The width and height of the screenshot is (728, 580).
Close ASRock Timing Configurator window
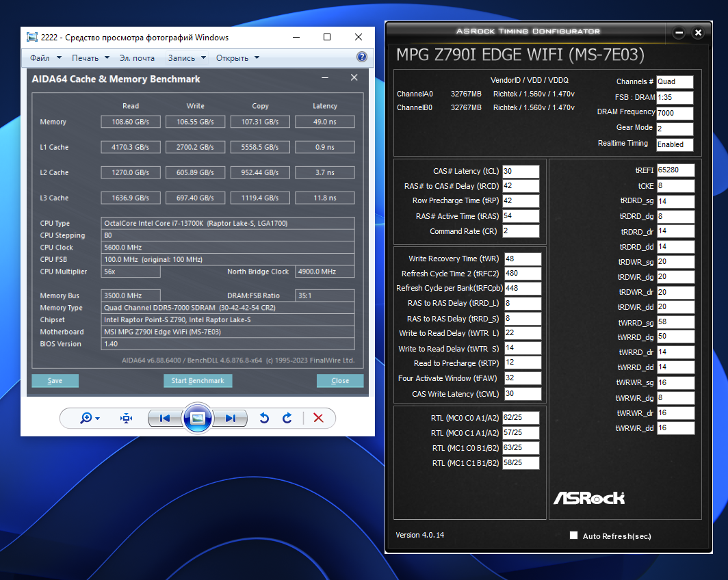(x=698, y=32)
